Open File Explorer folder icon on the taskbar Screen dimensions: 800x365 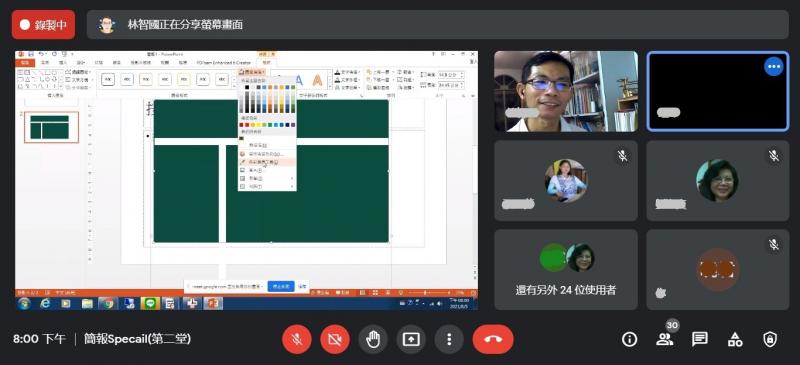tap(87, 304)
